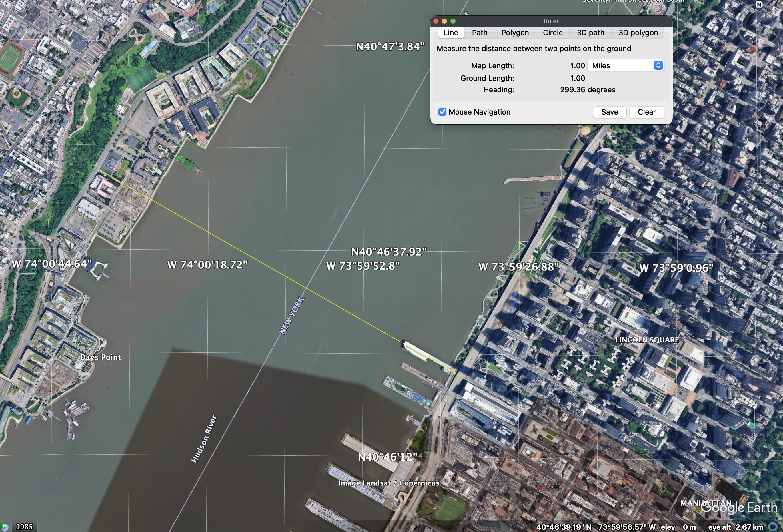The image size is (783, 532).
Task: Clear the measurement line
Action: tap(647, 112)
